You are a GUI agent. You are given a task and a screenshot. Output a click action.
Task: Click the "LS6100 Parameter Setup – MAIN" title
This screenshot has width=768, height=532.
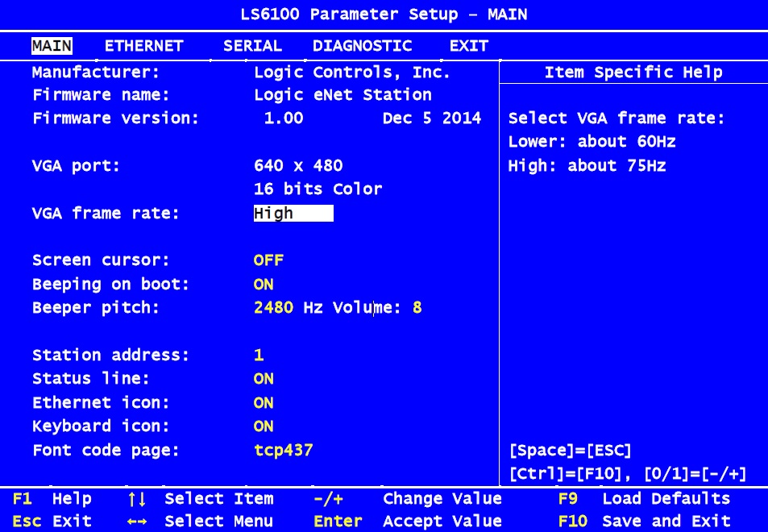(384, 15)
